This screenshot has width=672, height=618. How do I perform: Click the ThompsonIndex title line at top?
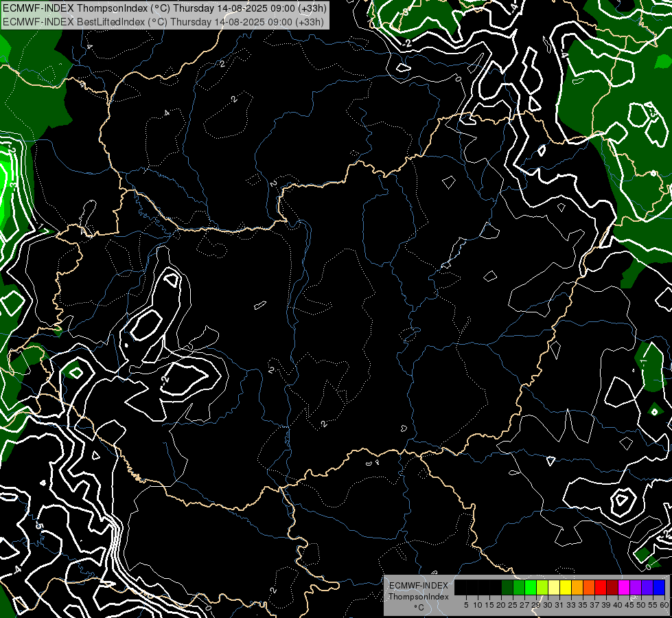point(165,8)
